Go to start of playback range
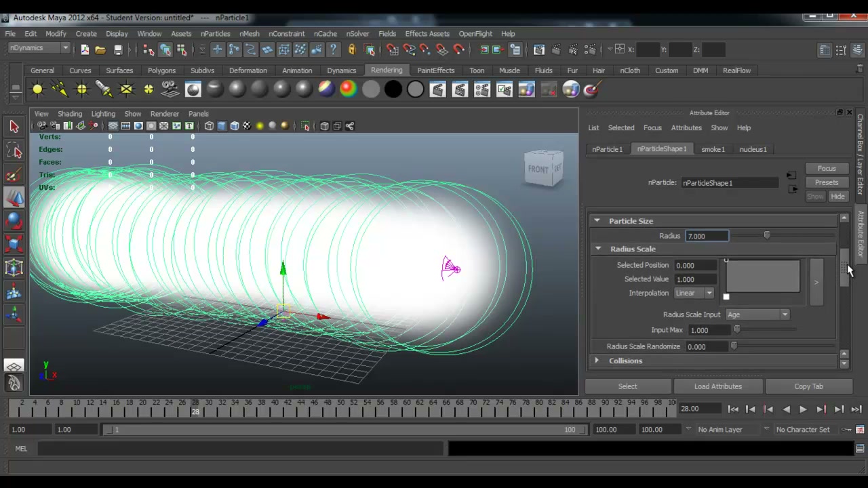 [733, 409]
